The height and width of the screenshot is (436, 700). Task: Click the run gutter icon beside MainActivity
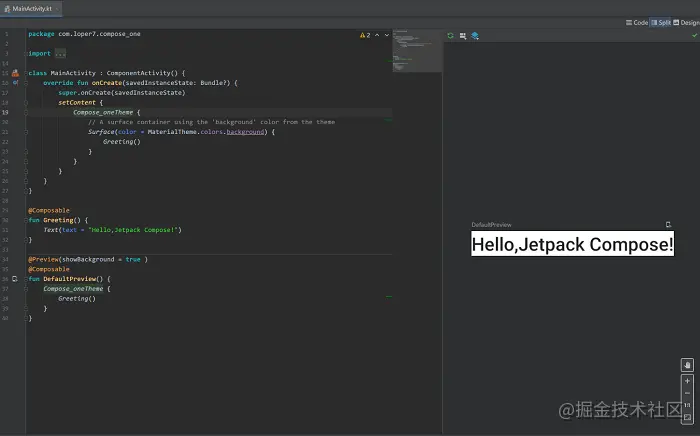15,73
